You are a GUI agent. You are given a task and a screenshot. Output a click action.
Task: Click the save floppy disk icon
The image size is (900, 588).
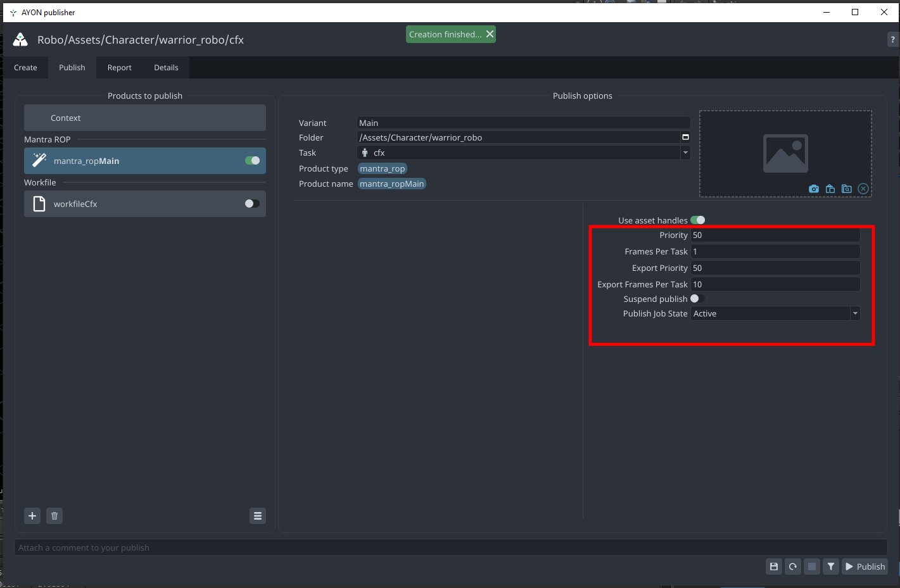774,566
